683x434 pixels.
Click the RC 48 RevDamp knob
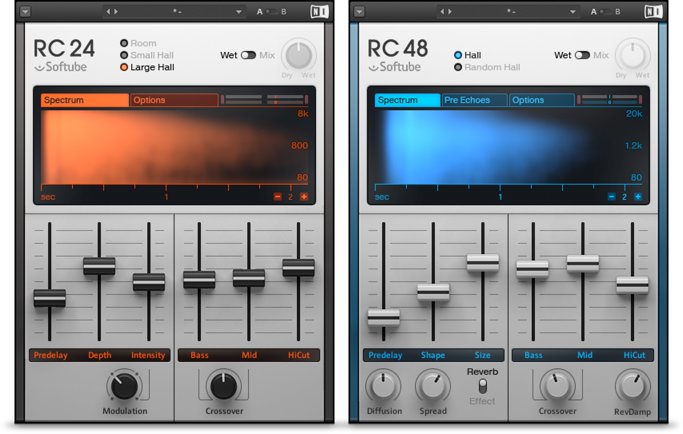click(632, 385)
